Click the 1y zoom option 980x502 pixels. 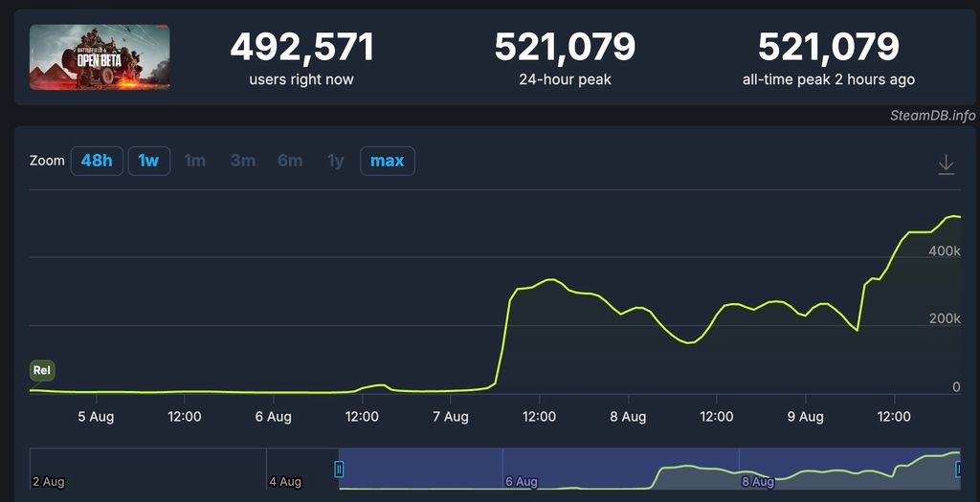(335, 161)
